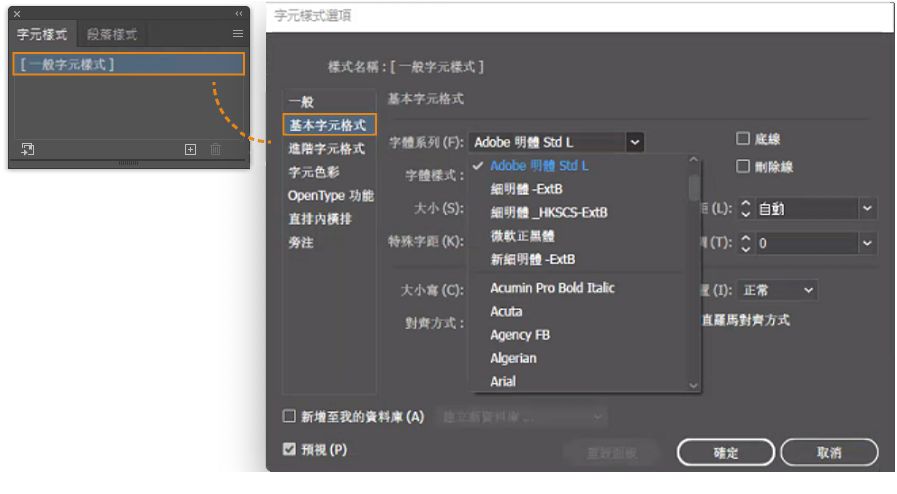
Task: Switch to the 字元樣式 tab
Action: 42,34
